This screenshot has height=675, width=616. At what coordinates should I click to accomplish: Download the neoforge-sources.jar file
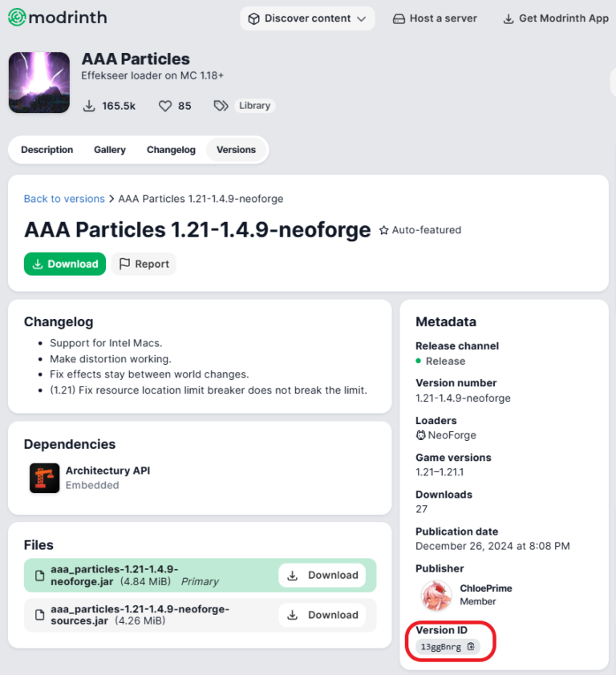click(x=323, y=615)
